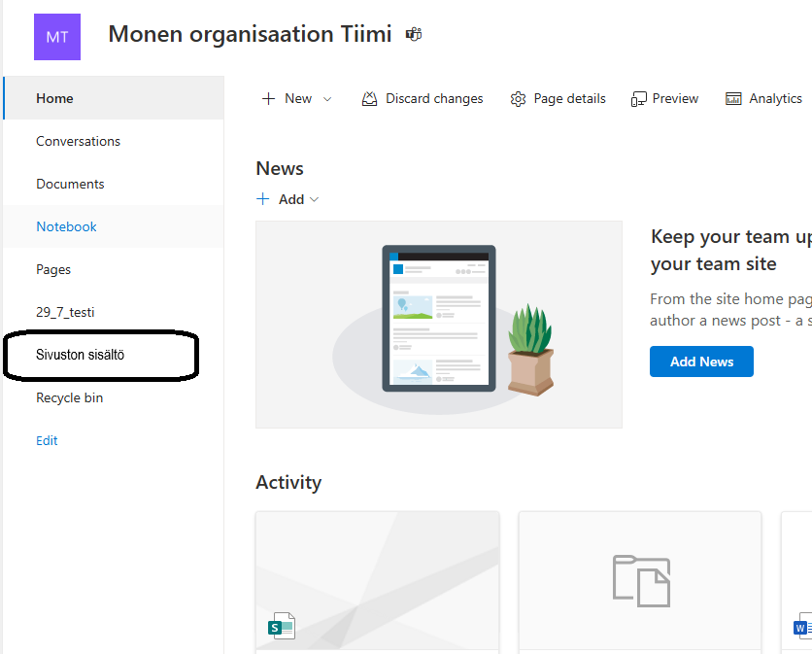Click the plus icon next to New
Screen dimensions: 812x654
269,99
